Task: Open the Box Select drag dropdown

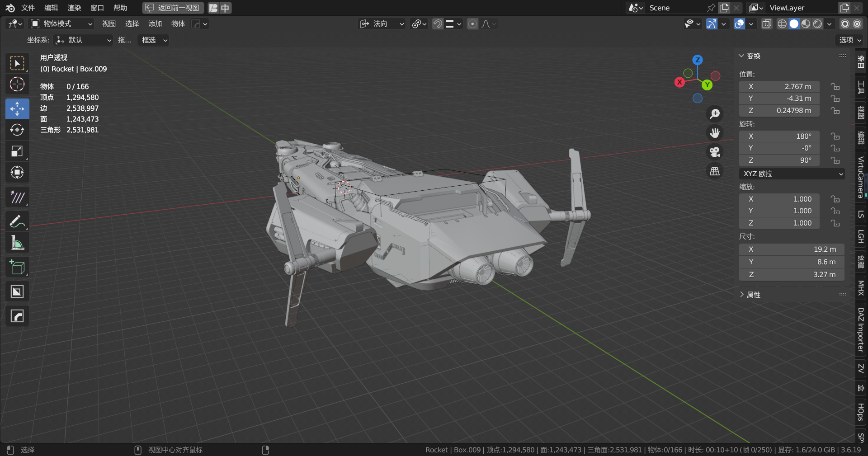Action: pyautogui.click(x=153, y=40)
